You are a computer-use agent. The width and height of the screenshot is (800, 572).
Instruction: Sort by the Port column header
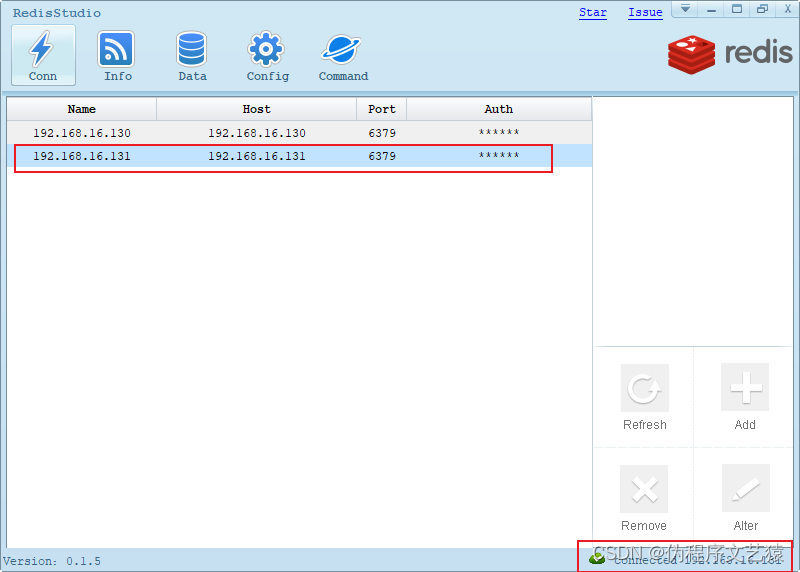(382, 109)
